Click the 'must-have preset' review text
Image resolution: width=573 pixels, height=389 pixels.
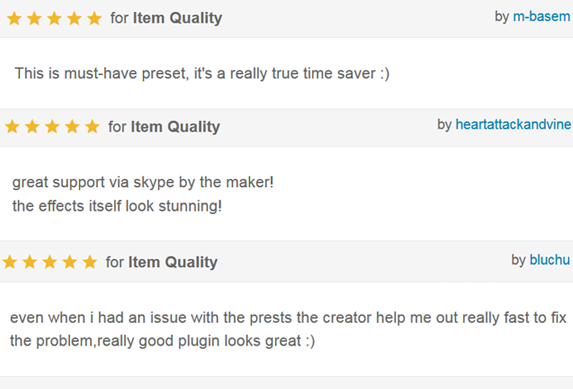point(202,73)
